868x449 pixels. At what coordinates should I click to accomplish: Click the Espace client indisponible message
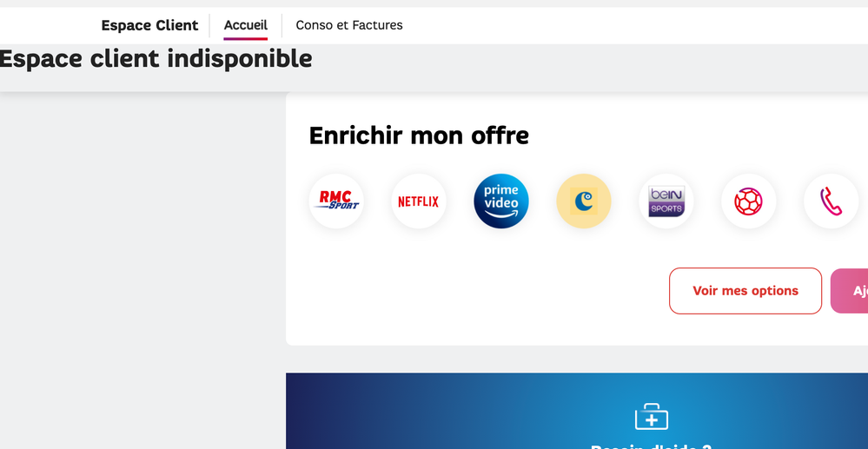156,59
